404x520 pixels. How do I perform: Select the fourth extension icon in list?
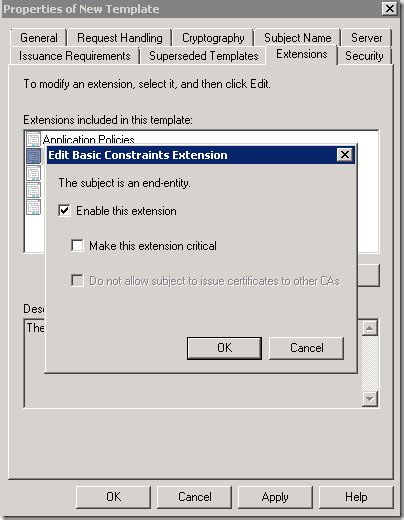(x=33, y=190)
